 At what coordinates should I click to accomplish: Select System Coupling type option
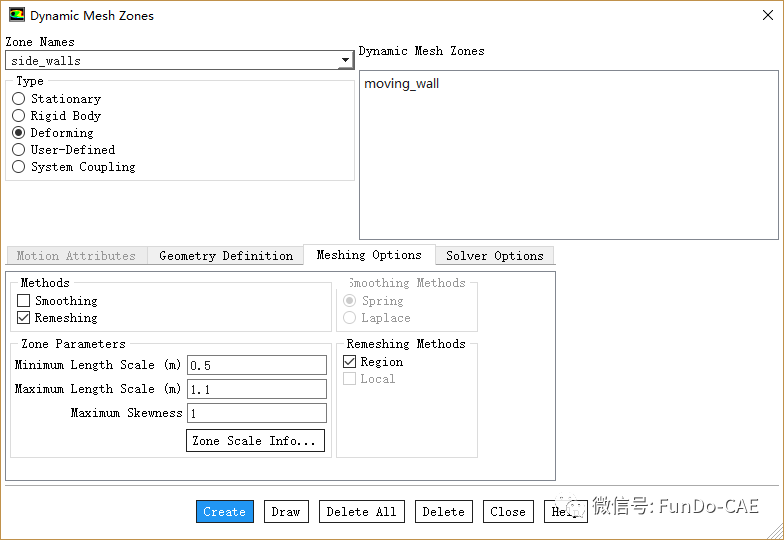(x=19, y=167)
